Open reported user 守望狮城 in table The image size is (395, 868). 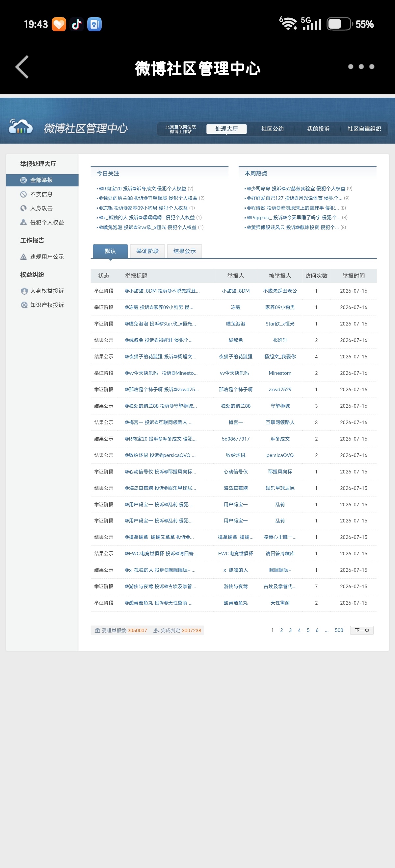[x=280, y=406]
